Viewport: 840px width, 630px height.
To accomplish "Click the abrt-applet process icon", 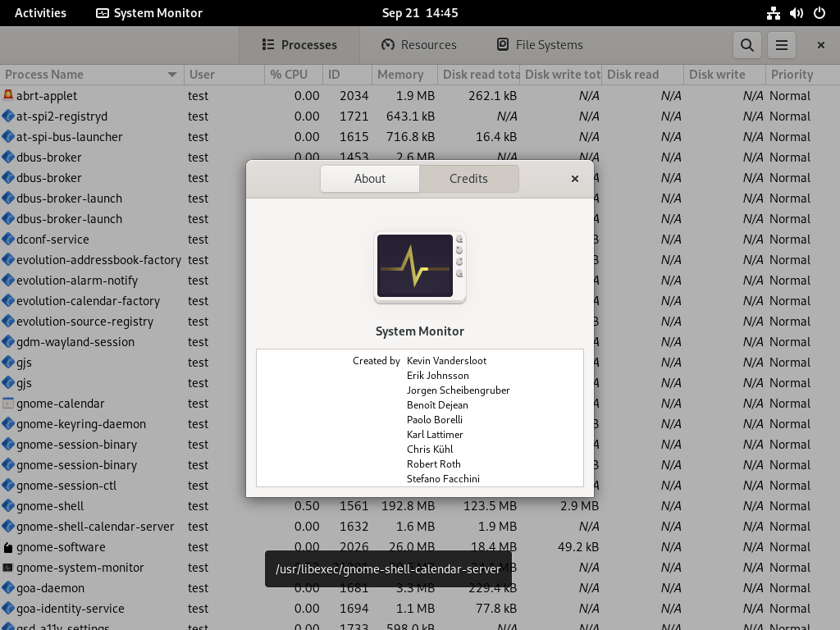I will 8,95.
